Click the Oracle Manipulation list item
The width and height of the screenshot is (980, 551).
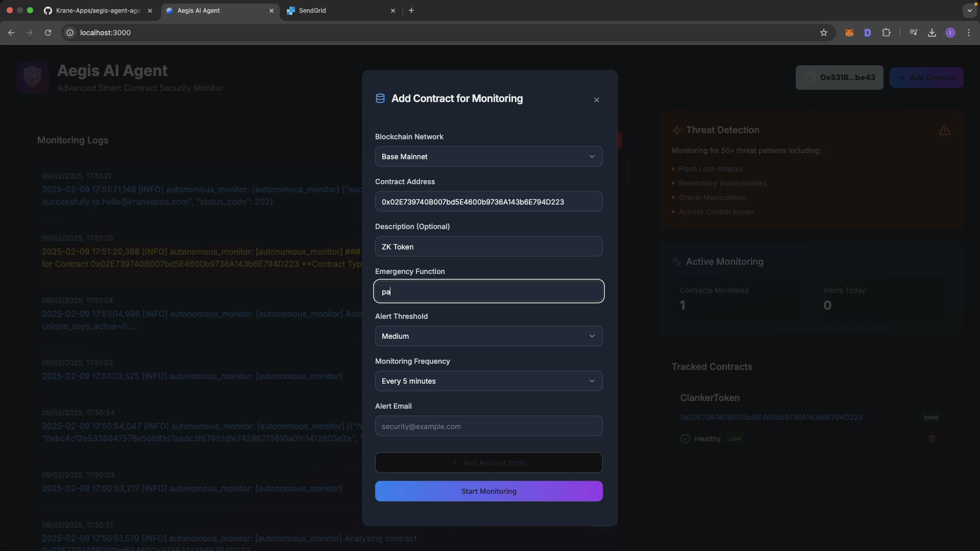coord(712,197)
